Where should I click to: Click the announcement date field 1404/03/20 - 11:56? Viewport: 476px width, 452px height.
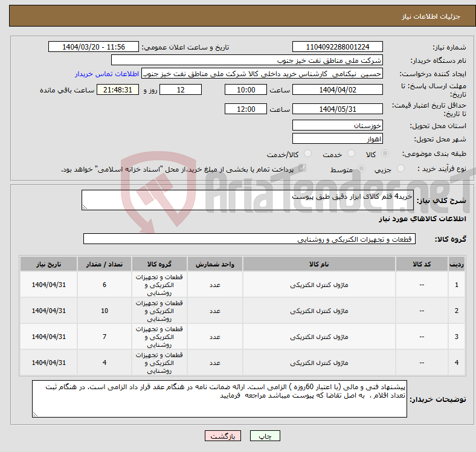[94, 47]
